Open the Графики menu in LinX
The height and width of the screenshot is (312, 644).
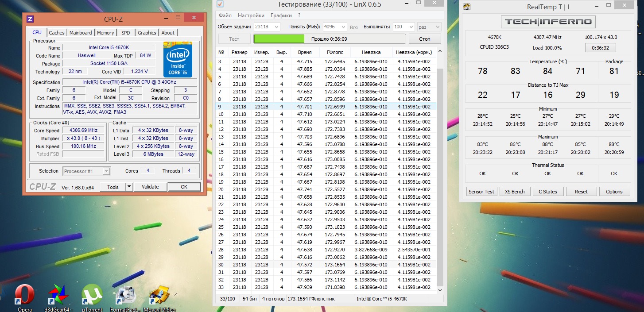tap(281, 15)
